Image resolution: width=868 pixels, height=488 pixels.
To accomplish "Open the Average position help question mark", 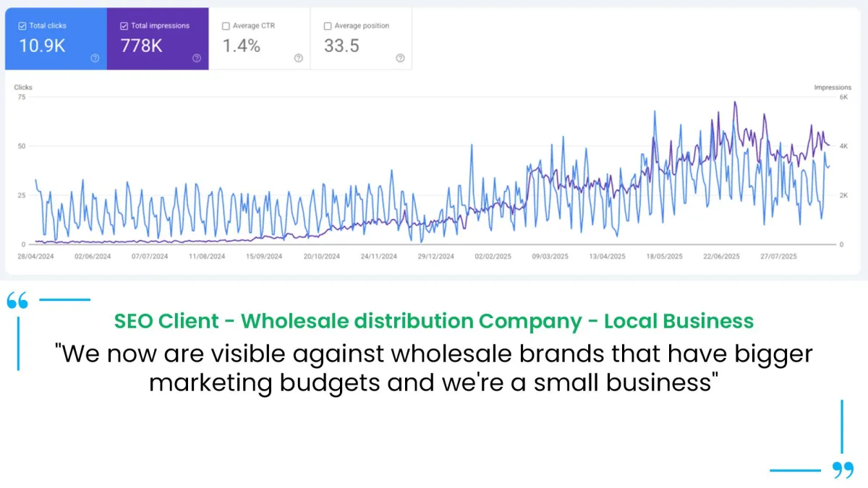I will tap(400, 59).
